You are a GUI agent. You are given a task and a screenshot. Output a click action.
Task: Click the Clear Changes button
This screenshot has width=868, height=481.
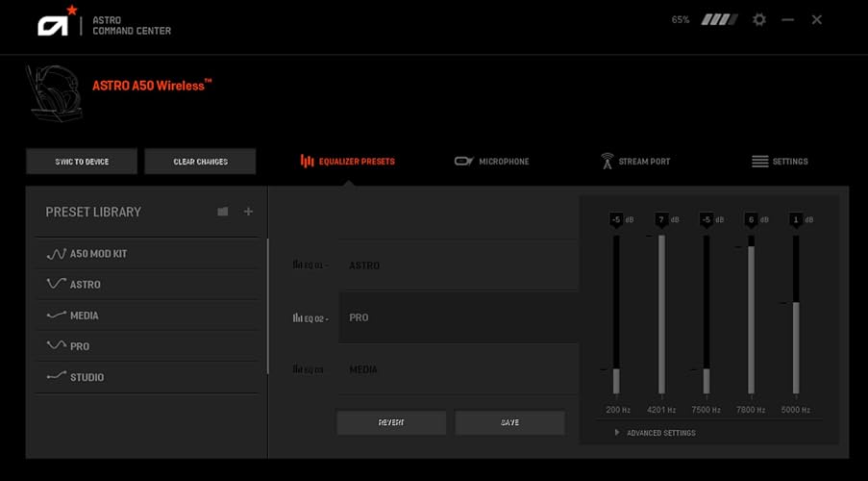point(200,162)
